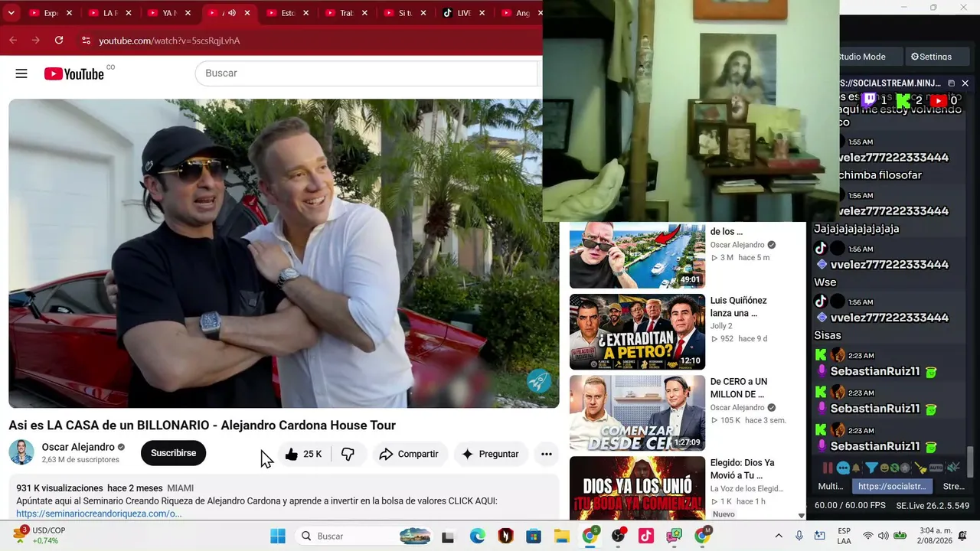
Task: Open TikTok app from the taskbar
Action: [646, 536]
